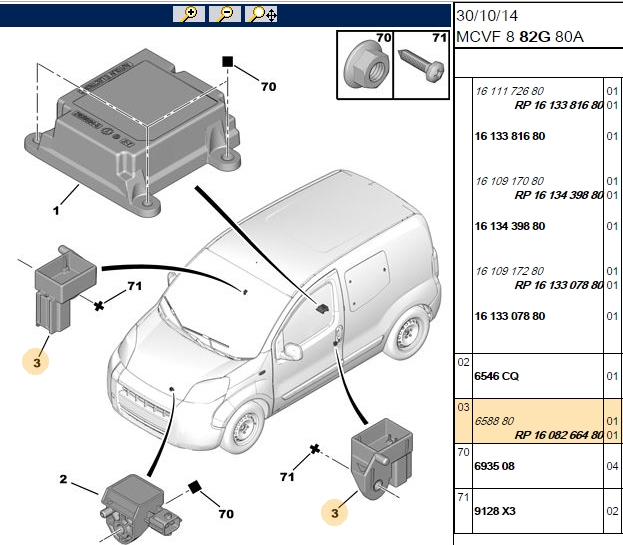Click row index 03 in the parts table
The width and height of the screenshot is (623, 545).
[x=463, y=407]
